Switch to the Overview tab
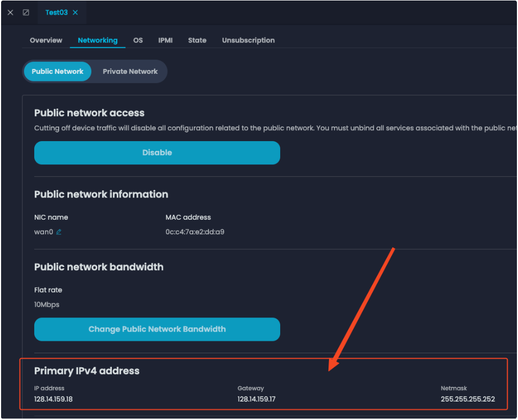 coord(46,40)
